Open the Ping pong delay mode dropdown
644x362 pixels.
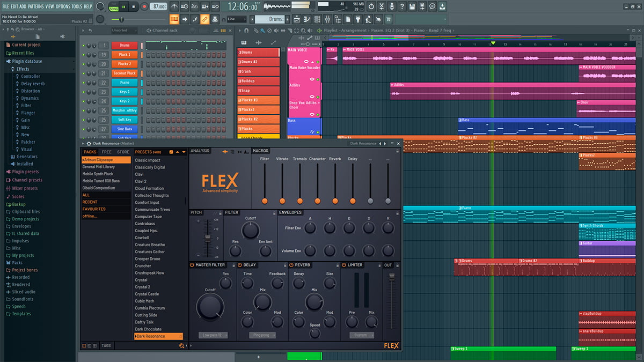pyautogui.click(x=262, y=335)
